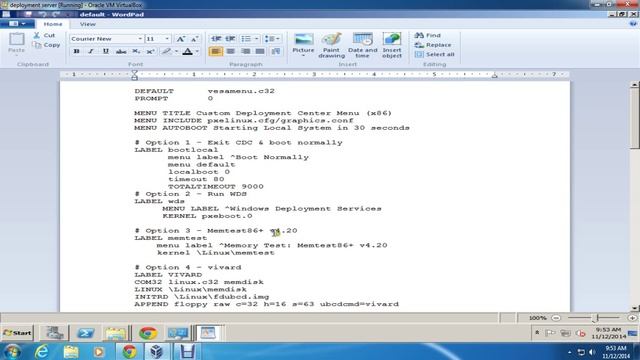640x360 pixels.
Task: Zoom out with minus button
Action: coord(556,318)
